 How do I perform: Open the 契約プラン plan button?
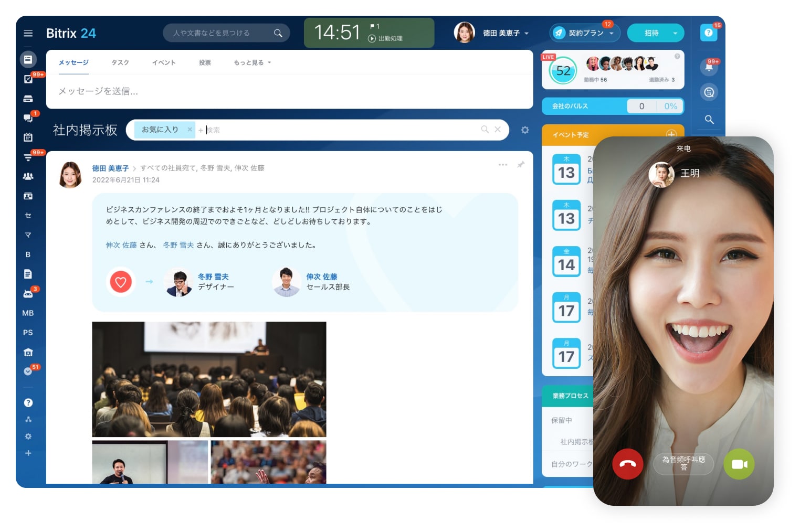[585, 33]
